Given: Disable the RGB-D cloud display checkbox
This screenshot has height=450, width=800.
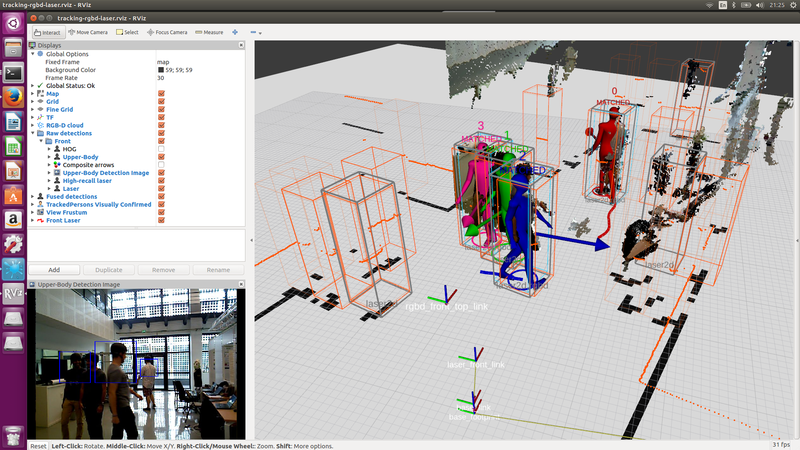Looking at the screenshot, I should (161, 125).
